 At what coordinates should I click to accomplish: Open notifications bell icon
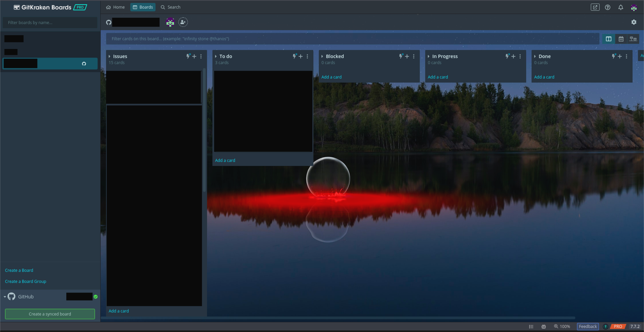pyautogui.click(x=621, y=7)
